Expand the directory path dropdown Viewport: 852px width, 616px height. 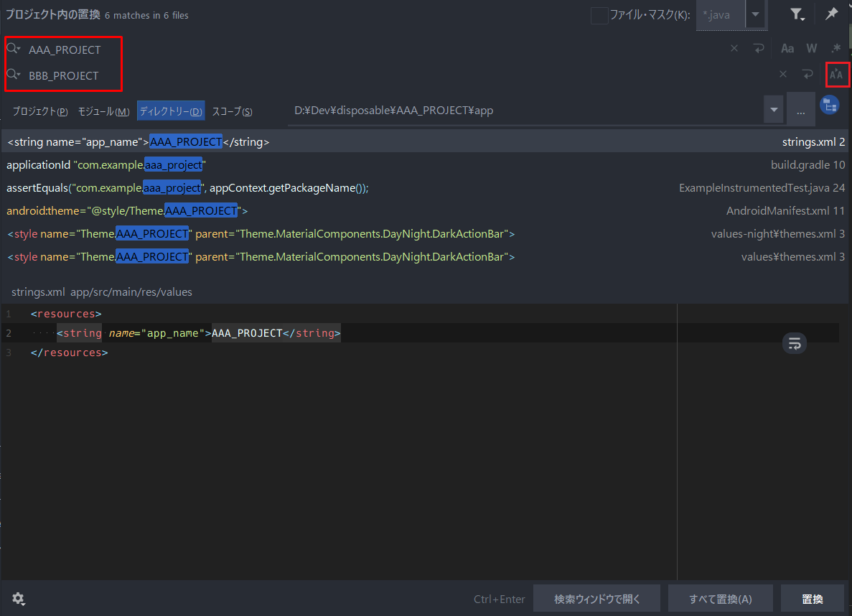773,110
